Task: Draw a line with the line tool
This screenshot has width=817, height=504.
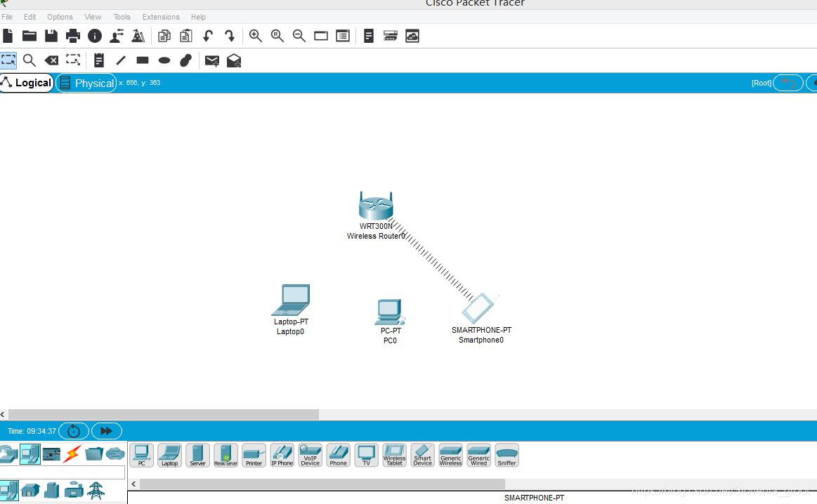Action: [120, 60]
